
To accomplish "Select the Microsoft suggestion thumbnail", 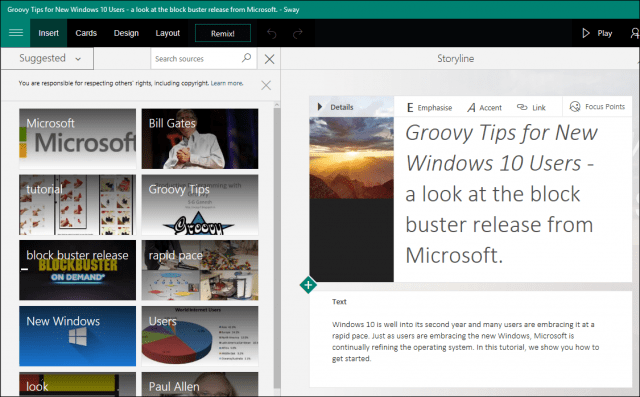I will point(78,139).
